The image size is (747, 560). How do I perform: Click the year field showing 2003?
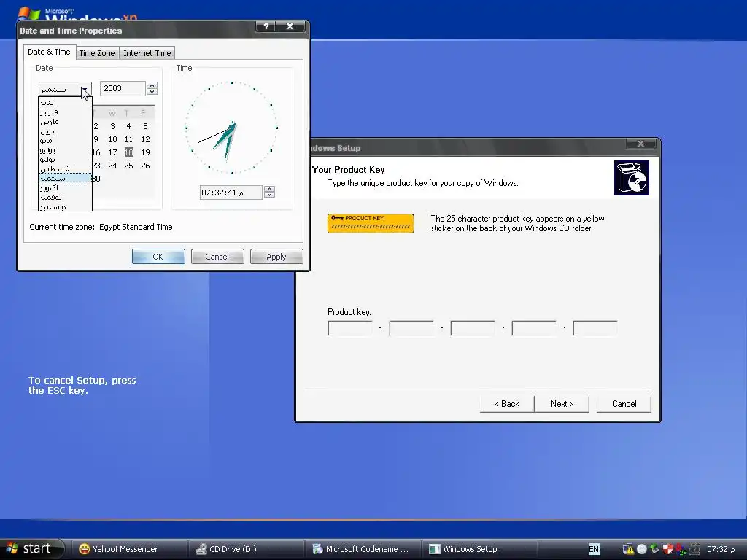coord(123,88)
